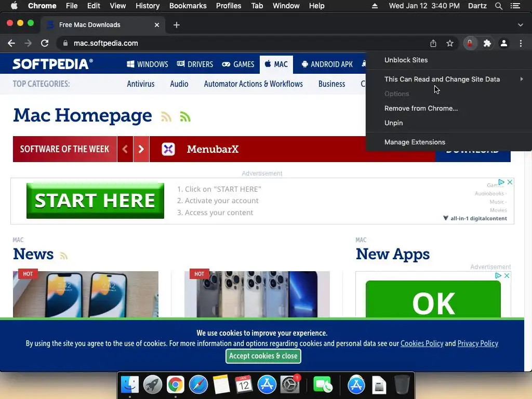Share this page using the share icon
The image size is (532, 399).
[433, 43]
